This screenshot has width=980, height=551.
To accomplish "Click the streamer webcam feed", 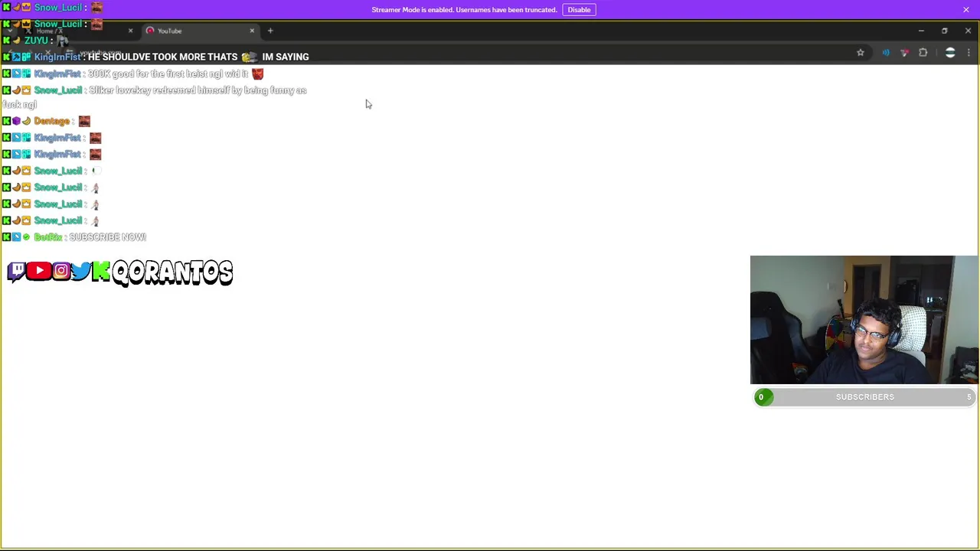I will click(864, 320).
